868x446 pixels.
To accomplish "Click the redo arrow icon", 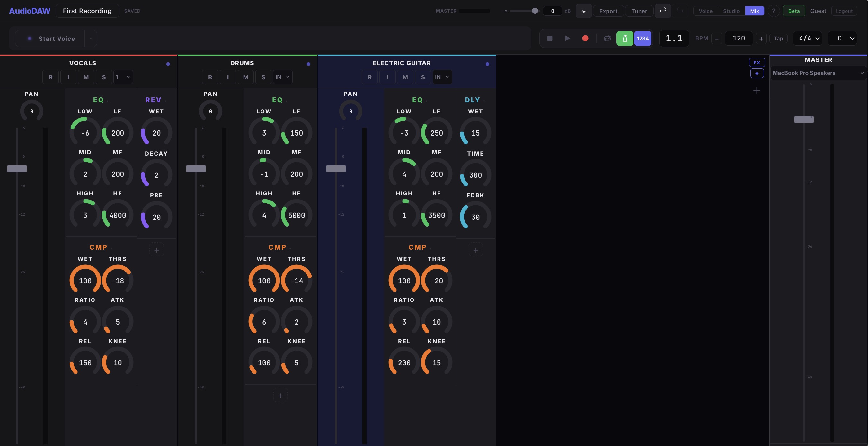I will pyautogui.click(x=680, y=11).
